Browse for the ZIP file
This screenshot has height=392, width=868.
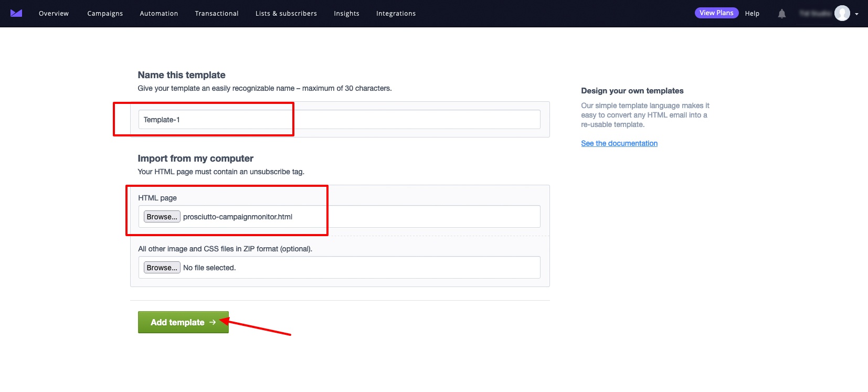[x=162, y=268]
